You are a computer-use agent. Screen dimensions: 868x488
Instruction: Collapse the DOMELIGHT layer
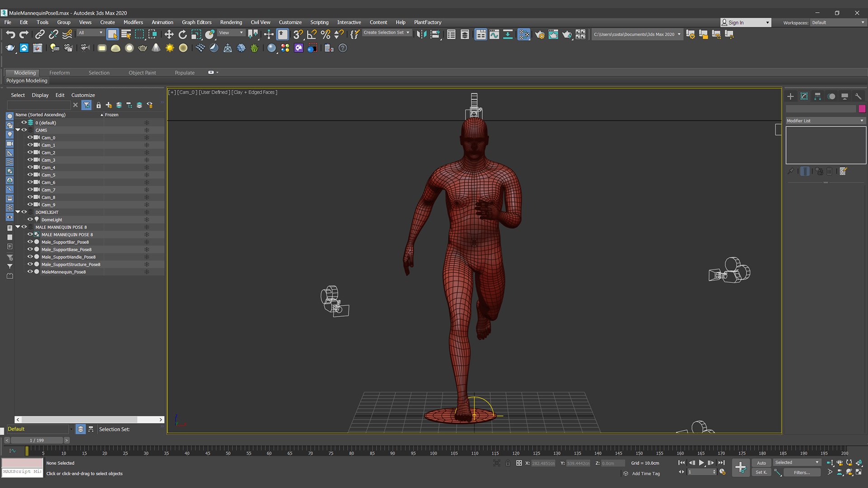coord(18,212)
